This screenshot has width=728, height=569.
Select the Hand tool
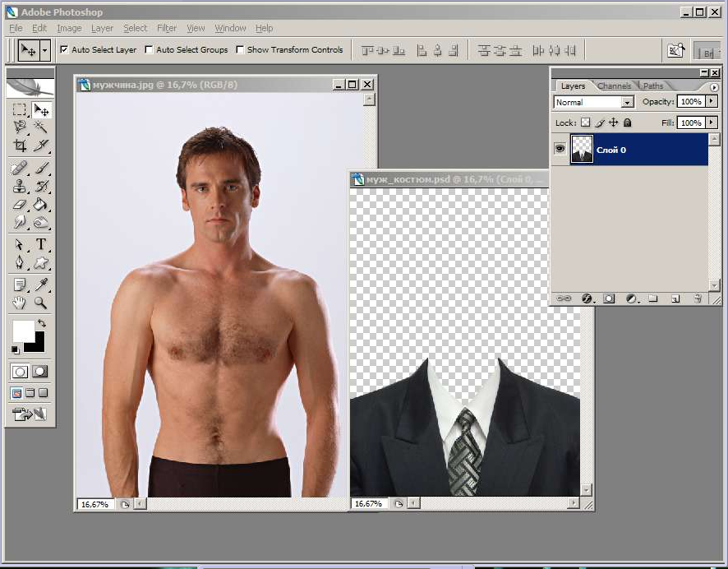point(20,303)
